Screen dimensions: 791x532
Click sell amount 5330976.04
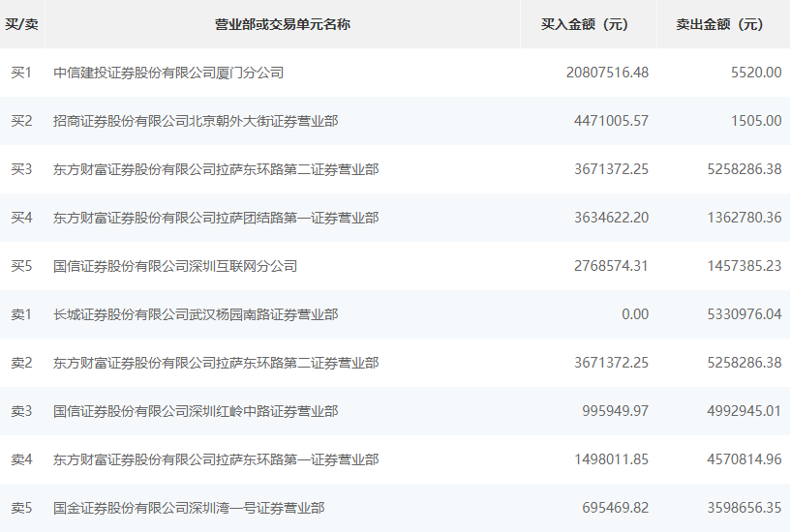click(x=745, y=314)
